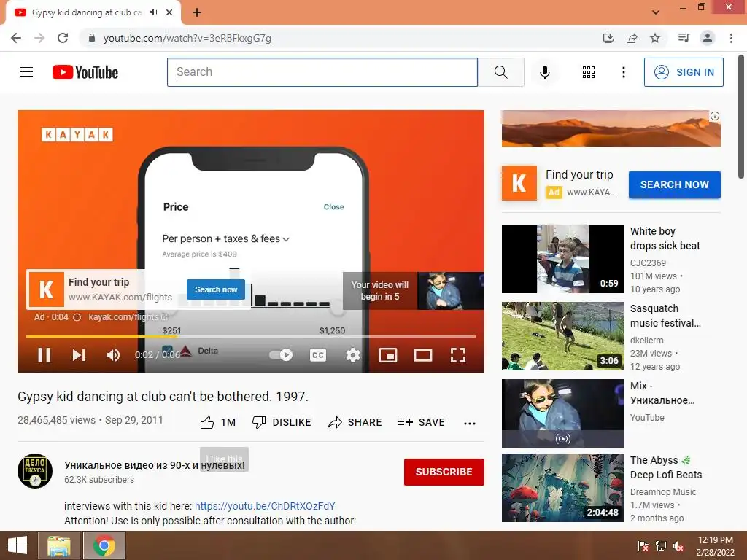Open the muted volume tray icon

point(678,546)
